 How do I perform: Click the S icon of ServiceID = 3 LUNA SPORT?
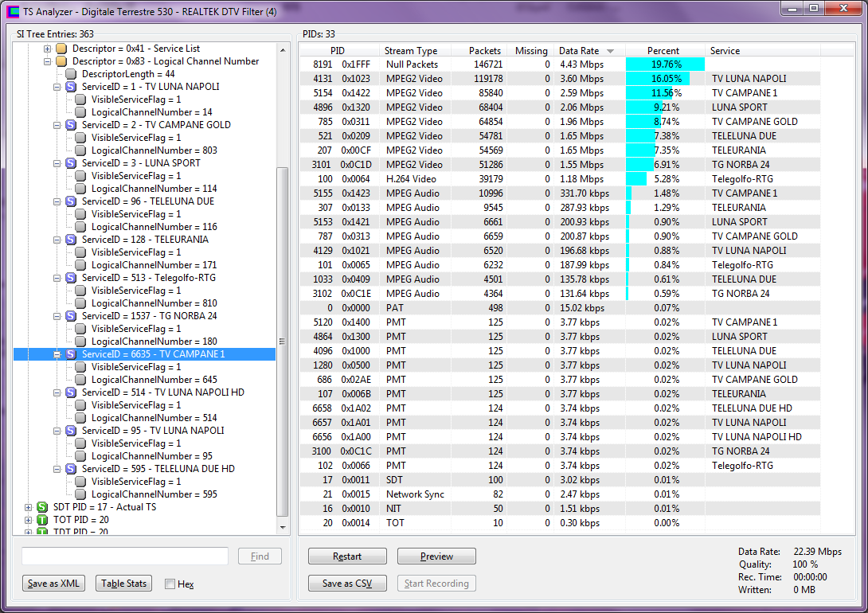pos(71,163)
